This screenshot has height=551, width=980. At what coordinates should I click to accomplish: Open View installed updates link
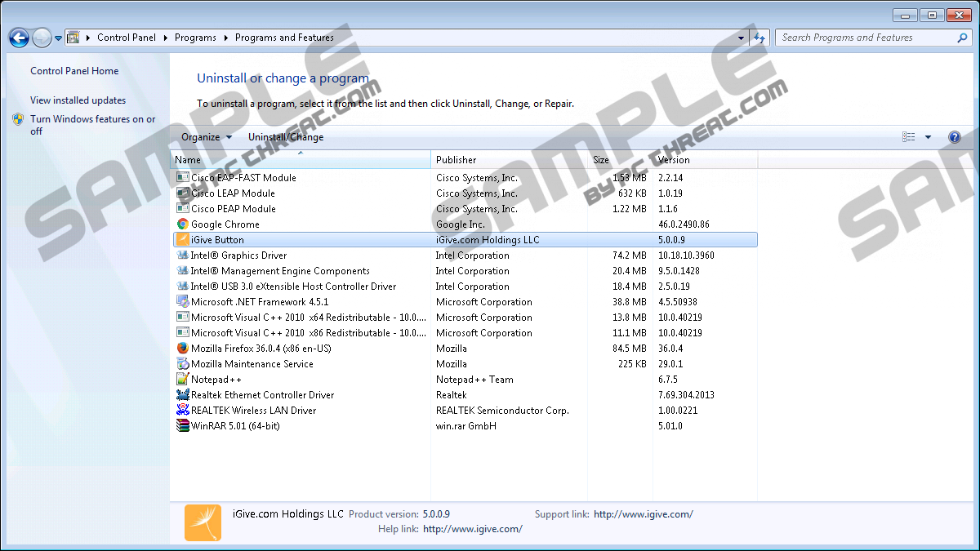coord(78,100)
